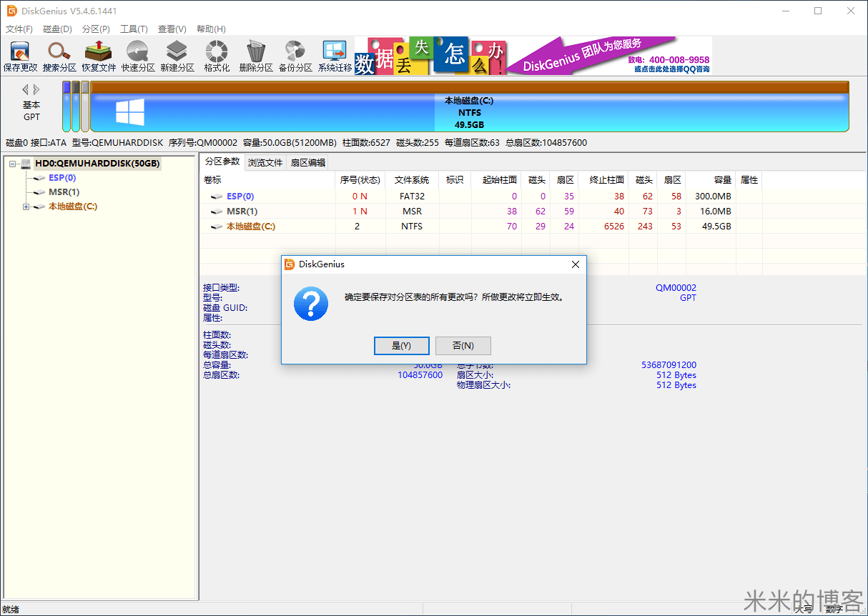Open the 文件(F) menu

tap(19, 29)
